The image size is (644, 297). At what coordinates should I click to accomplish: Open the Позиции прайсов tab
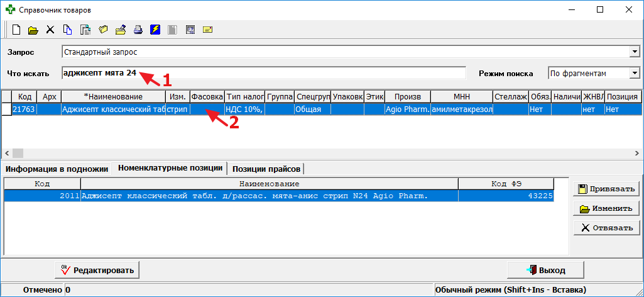click(267, 169)
